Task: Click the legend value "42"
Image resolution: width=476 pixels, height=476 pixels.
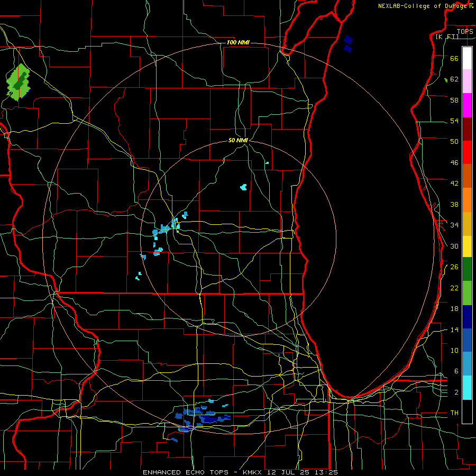Action: [454, 184]
